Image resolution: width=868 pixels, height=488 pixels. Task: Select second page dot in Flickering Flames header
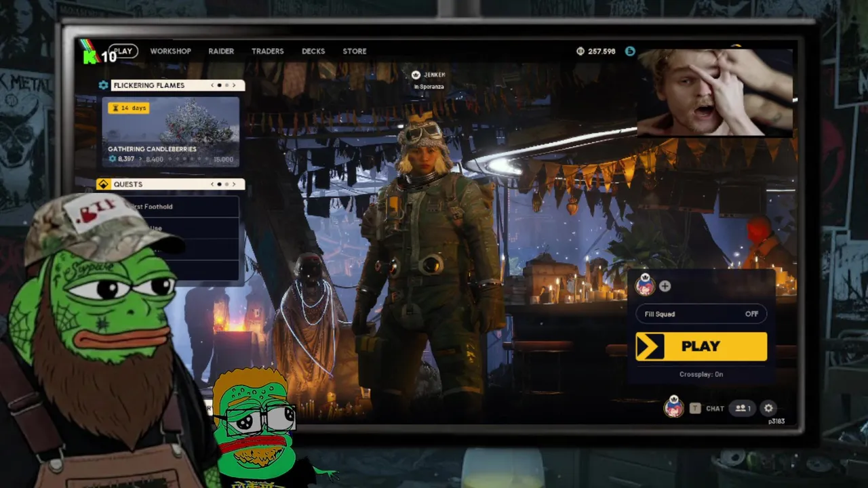pyautogui.click(x=227, y=85)
